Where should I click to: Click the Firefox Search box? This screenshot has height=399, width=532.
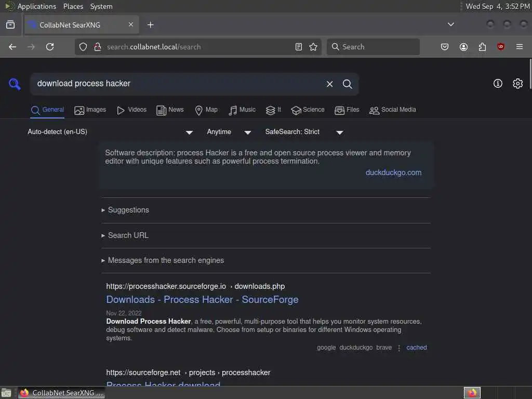[373, 47]
